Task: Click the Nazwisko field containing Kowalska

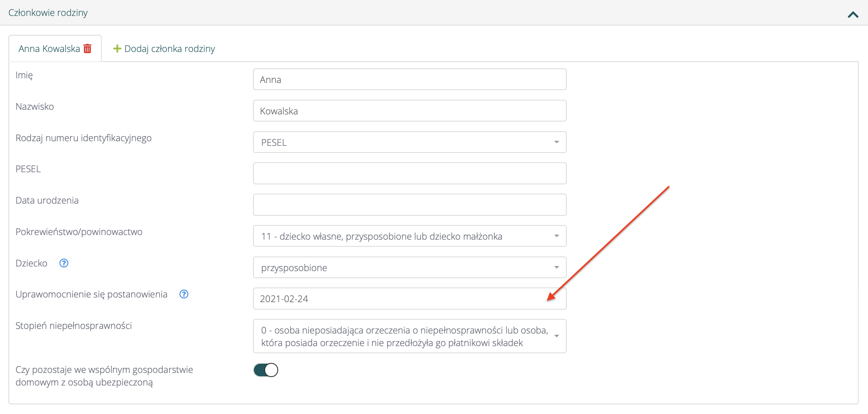Action: coord(409,111)
